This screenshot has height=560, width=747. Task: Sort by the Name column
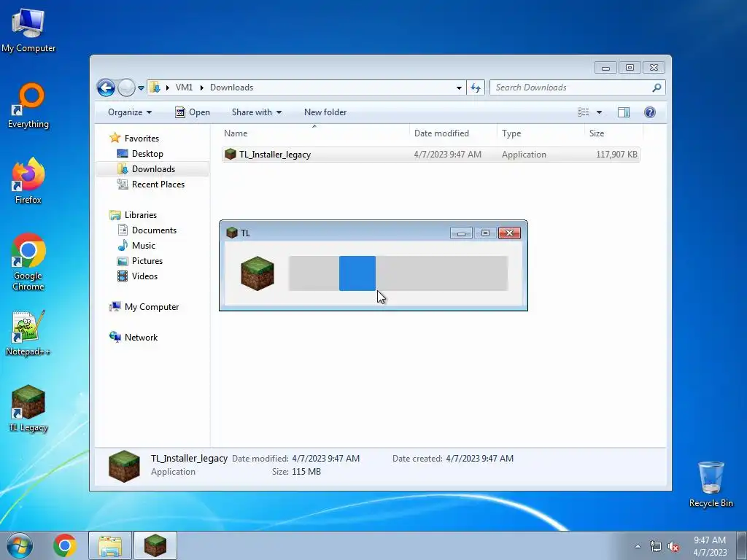pyautogui.click(x=314, y=133)
